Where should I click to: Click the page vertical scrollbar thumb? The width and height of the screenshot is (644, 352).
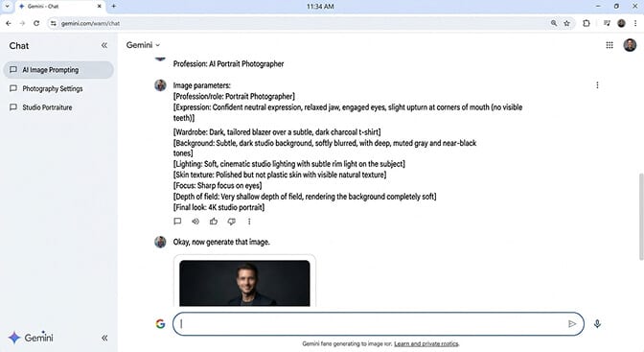click(x=641, y=217)
